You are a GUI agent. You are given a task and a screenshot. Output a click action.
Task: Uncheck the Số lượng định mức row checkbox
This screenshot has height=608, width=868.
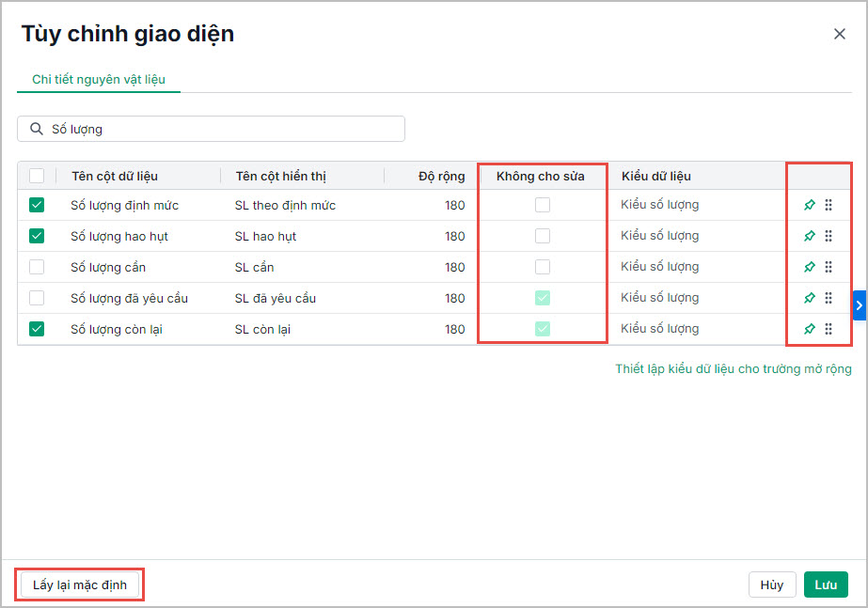[x=37, y=205]
